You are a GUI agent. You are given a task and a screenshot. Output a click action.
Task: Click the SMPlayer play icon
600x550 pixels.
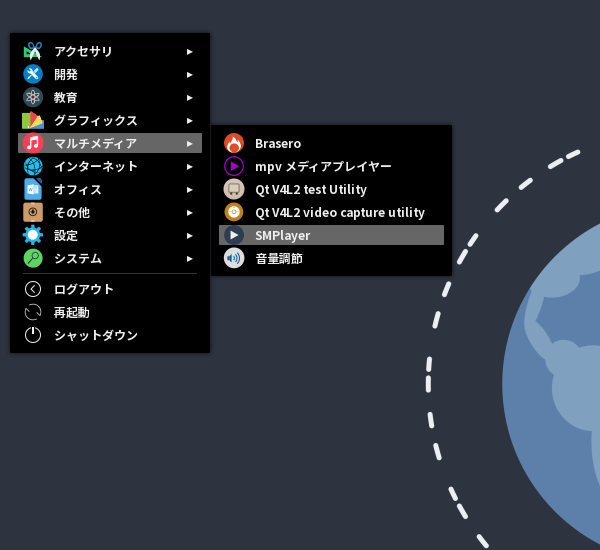click(x=234, y=235)
